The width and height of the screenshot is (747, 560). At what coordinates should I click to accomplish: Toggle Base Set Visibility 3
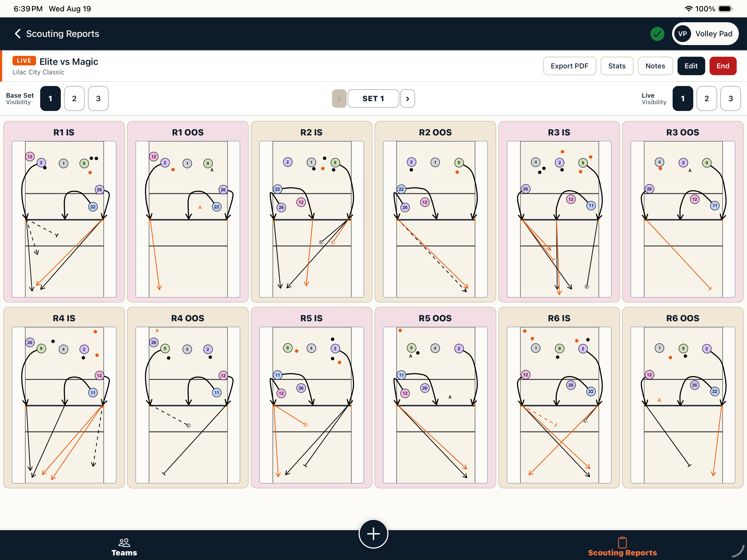98,98
